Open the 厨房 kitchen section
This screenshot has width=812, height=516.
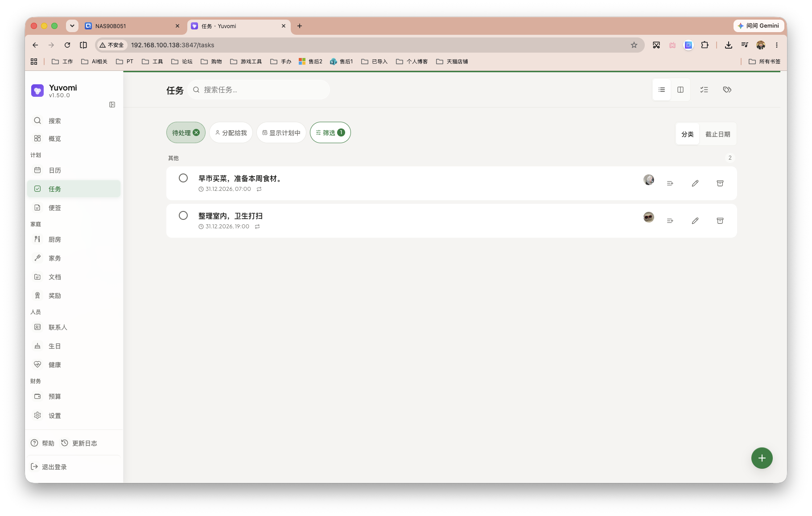click(x=74, y=239)
